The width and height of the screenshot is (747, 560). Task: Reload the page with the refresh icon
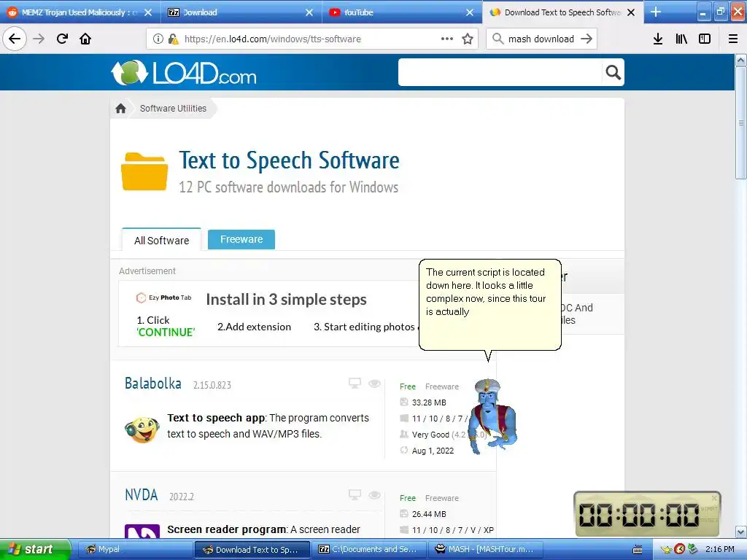pyautogui.click(x=63, y=39)
